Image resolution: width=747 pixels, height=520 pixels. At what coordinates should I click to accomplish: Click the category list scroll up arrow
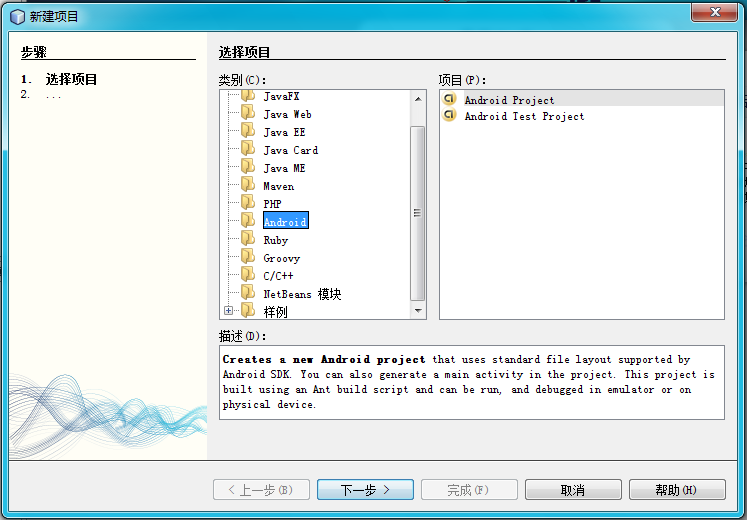(x=418, y=99)
